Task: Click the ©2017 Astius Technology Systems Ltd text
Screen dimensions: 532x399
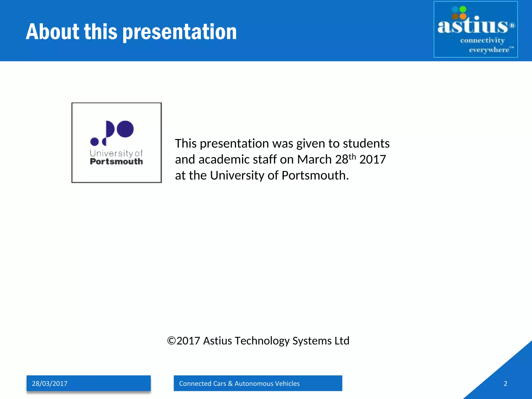Action: pos(258,341)
